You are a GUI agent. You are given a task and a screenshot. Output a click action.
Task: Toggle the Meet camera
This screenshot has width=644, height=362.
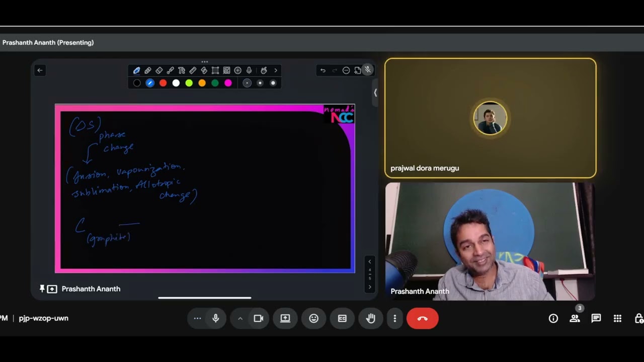click(x=259, y=318)
